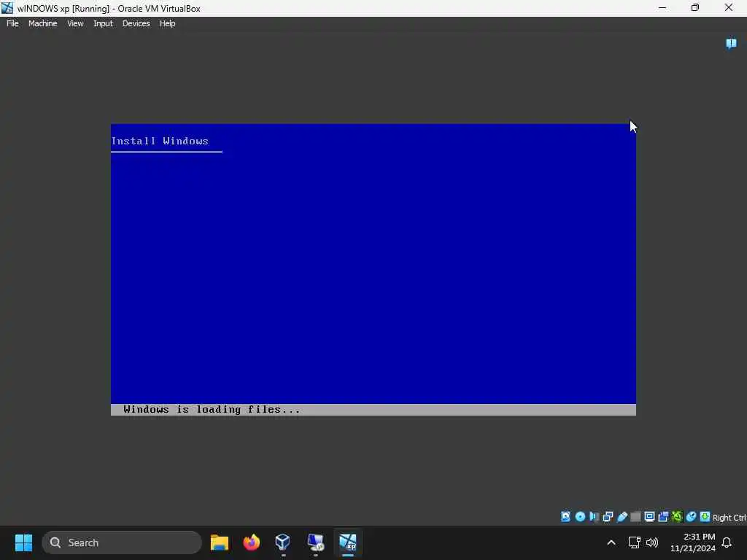
Task: Click the VirtualBox window title bar icon
Action: (7, 7)
